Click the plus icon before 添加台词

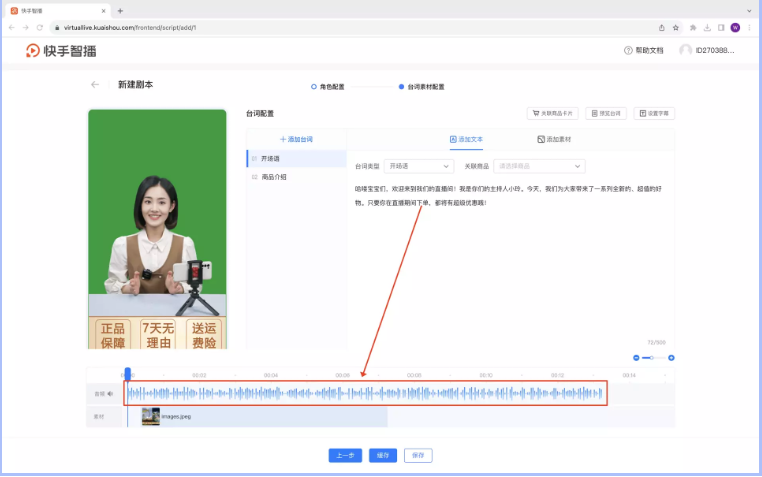click(x=283, y=139)
